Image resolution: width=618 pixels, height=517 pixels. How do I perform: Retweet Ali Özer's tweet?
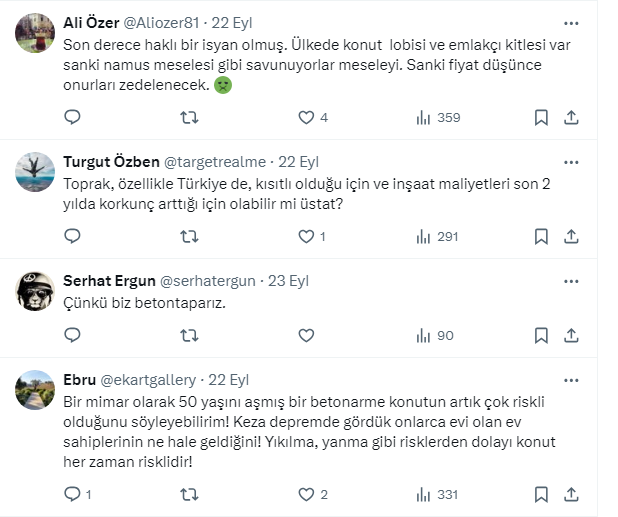[188, 117]
